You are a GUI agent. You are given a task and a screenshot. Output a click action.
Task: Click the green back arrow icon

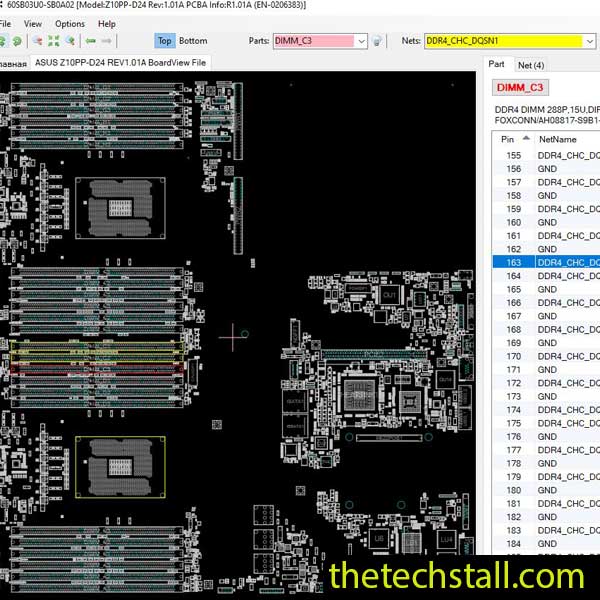tap(91, 41)
